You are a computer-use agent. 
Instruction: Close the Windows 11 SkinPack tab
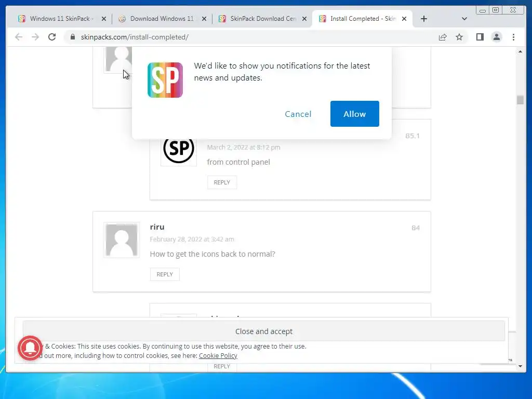(104, 19)
